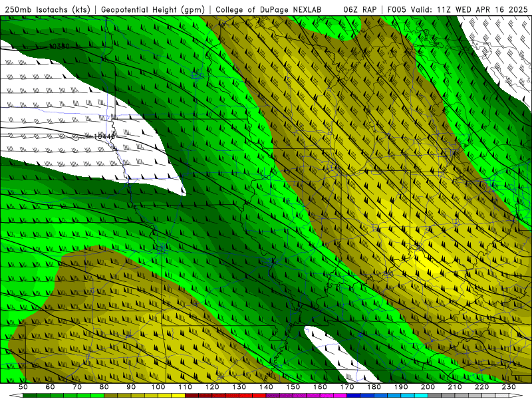Click the 60 value on the color scale

click(51, 387)
